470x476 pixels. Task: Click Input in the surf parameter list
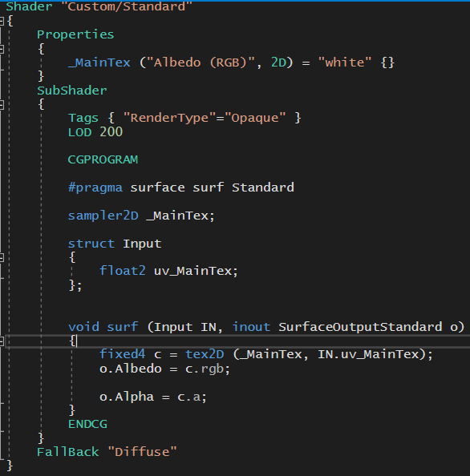coord(173,327)
